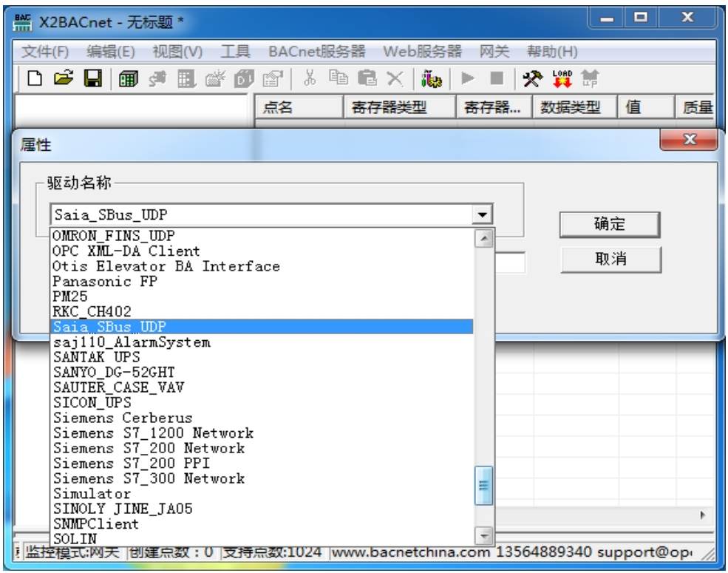
Task: Select OPC XML-DA Client driver
Action: tap(262, 251)
